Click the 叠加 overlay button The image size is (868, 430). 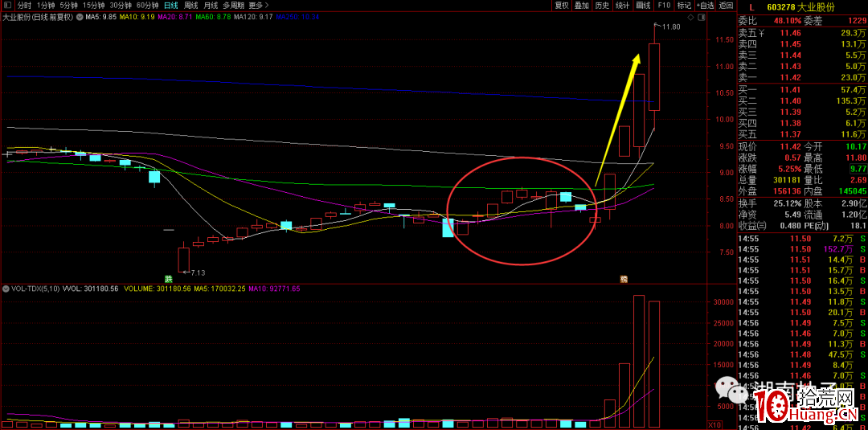coord(581,6)
